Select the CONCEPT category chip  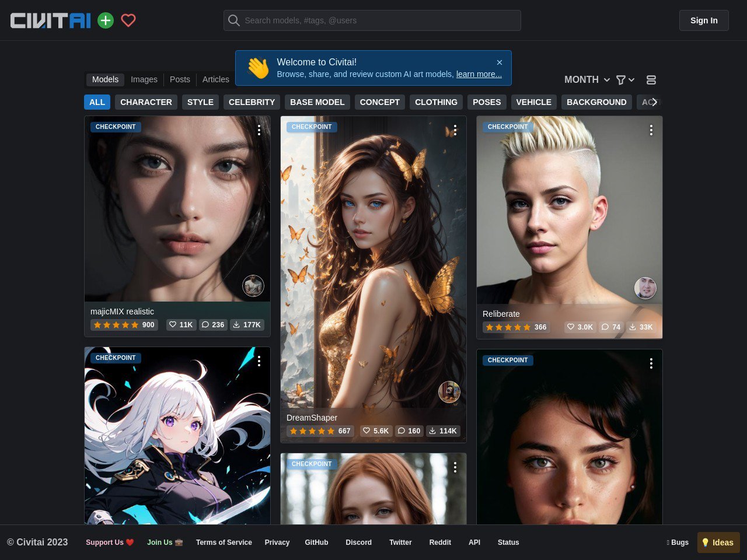(x=380, y=102)
